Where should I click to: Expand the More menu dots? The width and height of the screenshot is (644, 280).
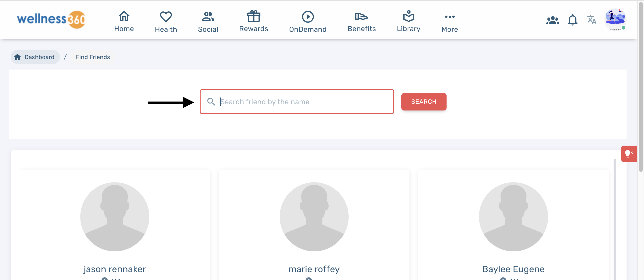point(449,17)
